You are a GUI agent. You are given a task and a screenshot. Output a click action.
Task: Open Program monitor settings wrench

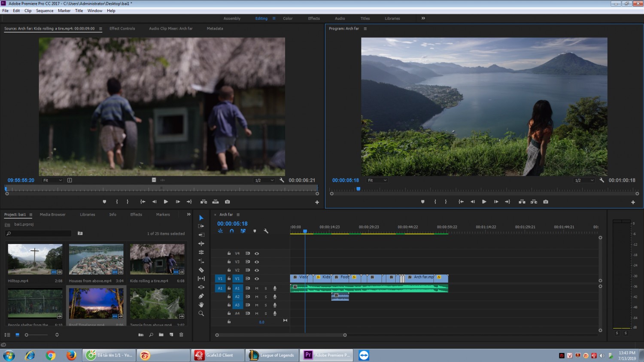pos(601,180)
